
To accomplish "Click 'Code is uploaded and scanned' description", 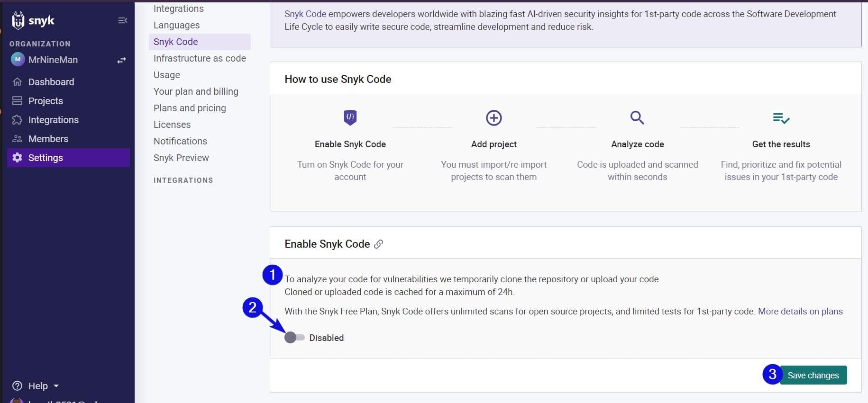I will [x=638, y=170].
